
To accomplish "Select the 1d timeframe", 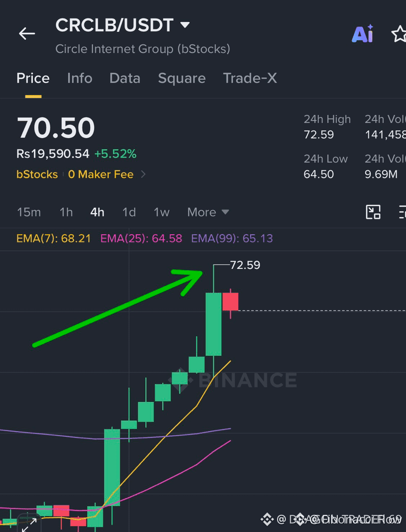I will [x=129, y=213].
